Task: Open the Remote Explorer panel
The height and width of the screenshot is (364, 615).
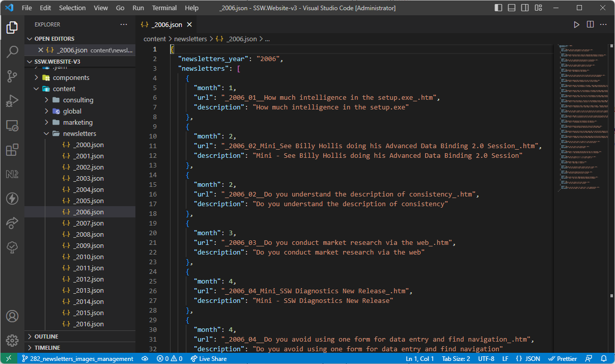Action: click(12, 125)
